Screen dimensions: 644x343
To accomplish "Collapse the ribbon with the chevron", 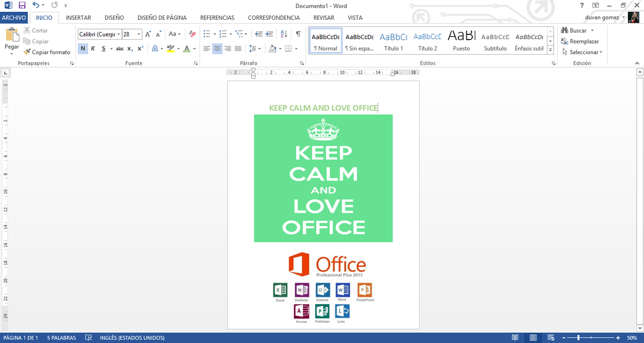I will click(x=638, y=63).
